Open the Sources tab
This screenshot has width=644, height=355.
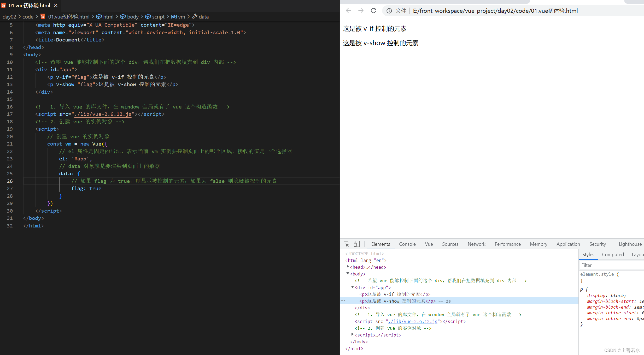point(450,244)
